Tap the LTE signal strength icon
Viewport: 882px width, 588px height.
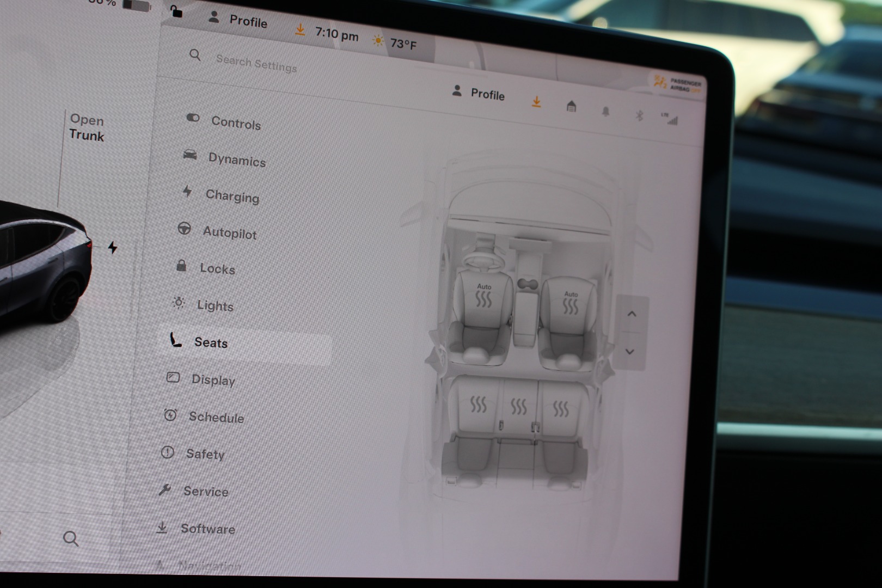pyautogui.click(x=670, y=119)
